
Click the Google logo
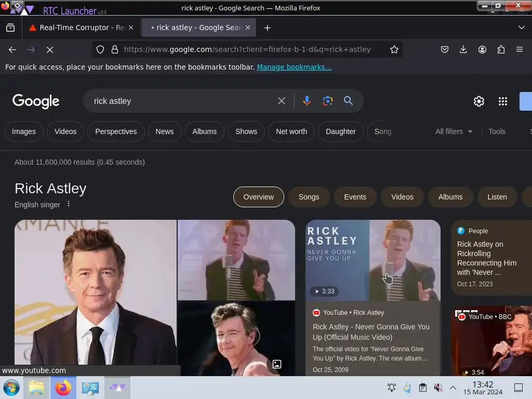point(36,101)
